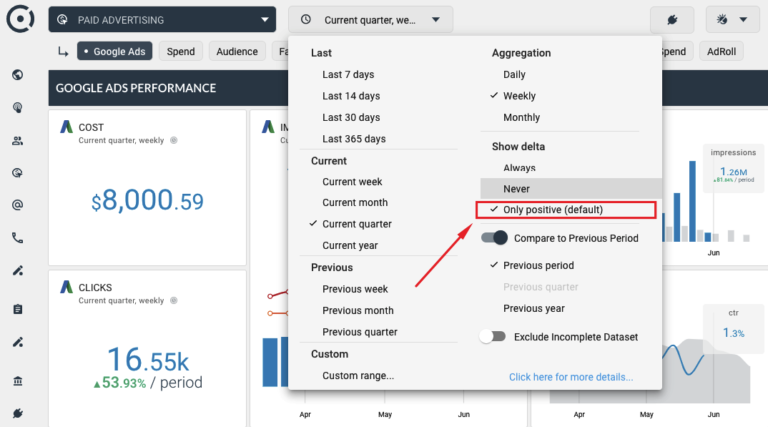Image resolution: width=768 pixels, height=427 pixels.
Task: Open the date range dropdown
Action: click(370, 20)
